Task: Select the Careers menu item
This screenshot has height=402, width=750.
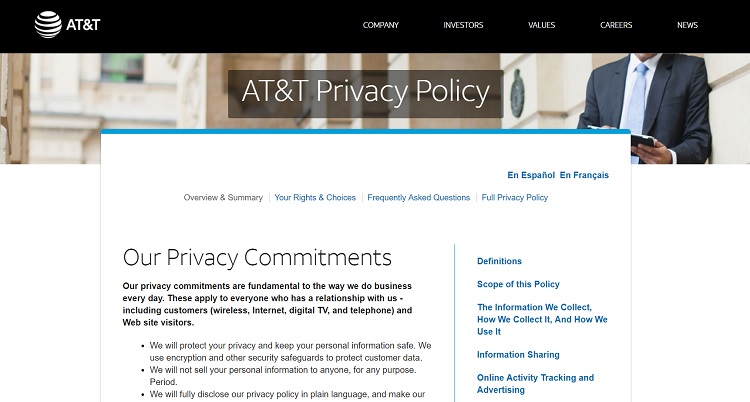Action: [616, 25]
